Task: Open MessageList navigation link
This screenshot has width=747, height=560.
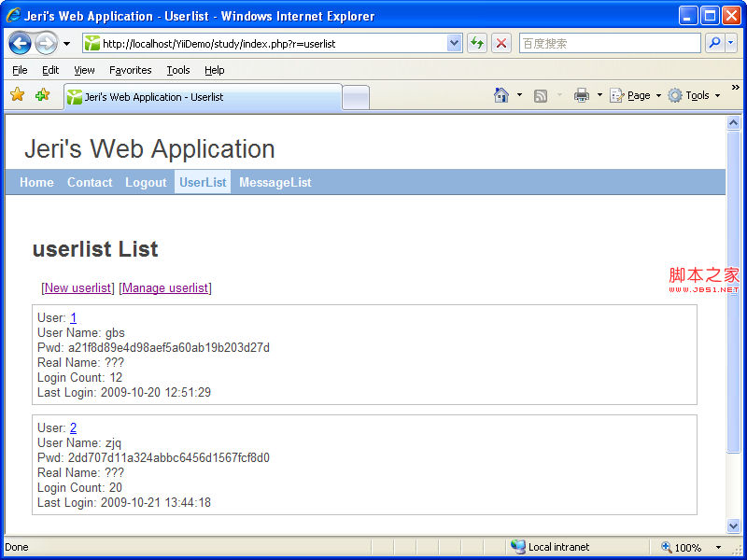Action: 275,182
